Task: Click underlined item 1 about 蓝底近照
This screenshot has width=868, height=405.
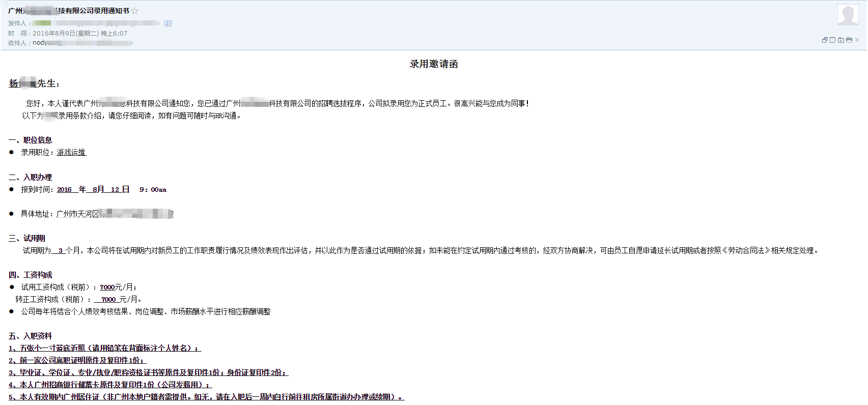Action: point(104,348)
